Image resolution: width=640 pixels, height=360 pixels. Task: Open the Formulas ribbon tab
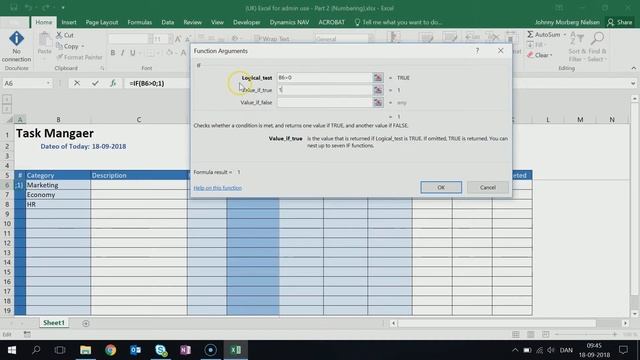tap(140, 22)
